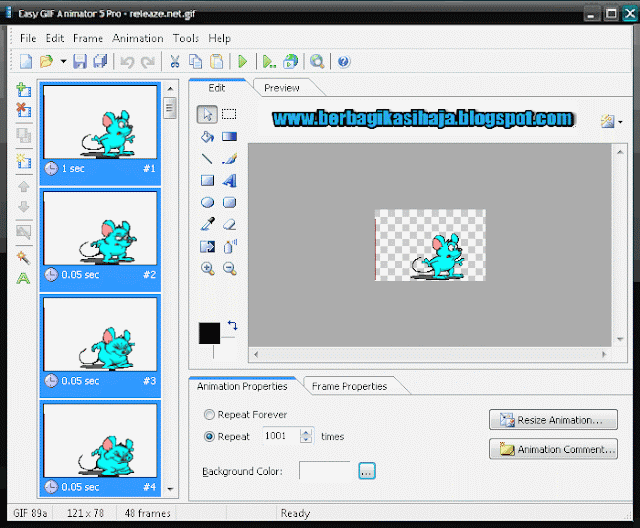
Task: Open the Frame menu
Action: click(88, 38)
